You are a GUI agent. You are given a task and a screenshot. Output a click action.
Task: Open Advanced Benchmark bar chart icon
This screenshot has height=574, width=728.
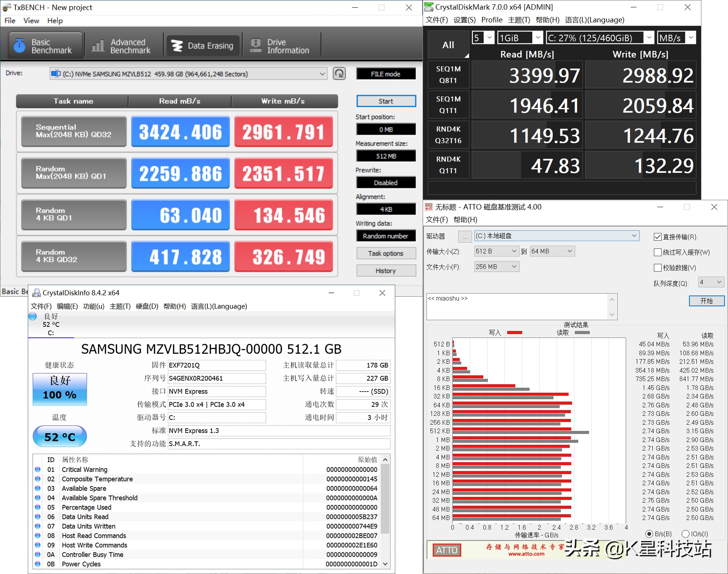pyautogui.click(x=98, y=46)
